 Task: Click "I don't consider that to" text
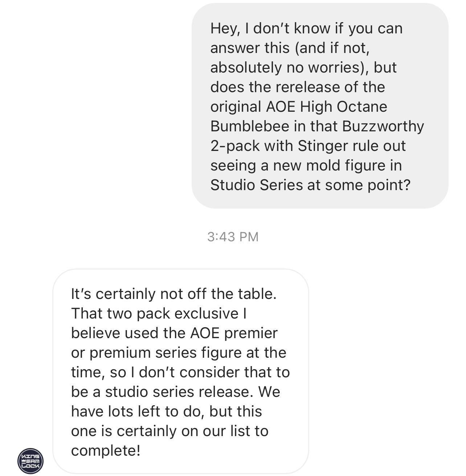pyautogui.click(x=214, y=372)
